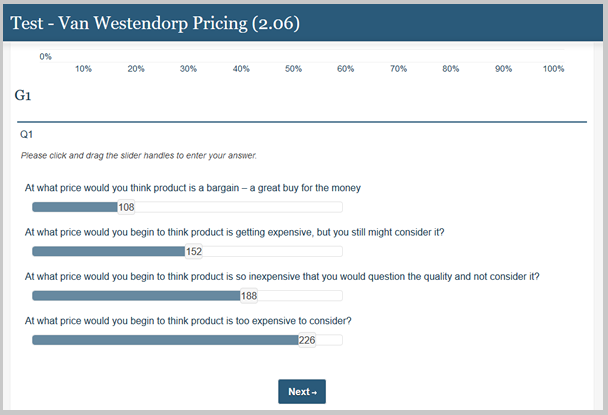Click the slider handle showing 188

coord(249,296)
